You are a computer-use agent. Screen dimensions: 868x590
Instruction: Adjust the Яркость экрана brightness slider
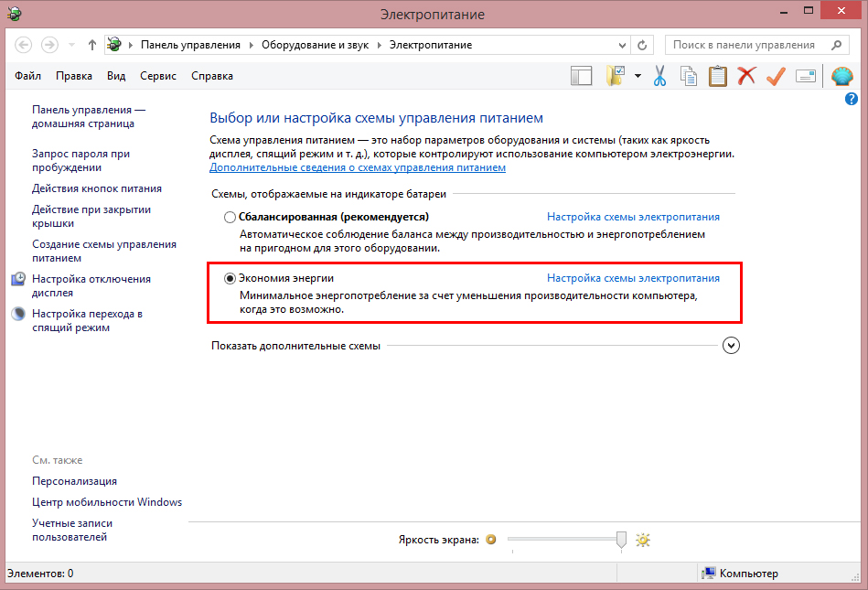tap(621, 540)
